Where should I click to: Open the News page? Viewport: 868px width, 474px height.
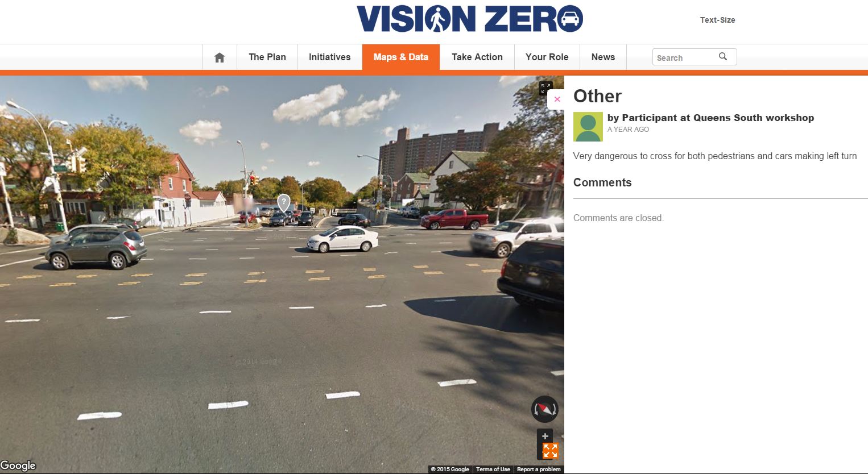[603, 57]
